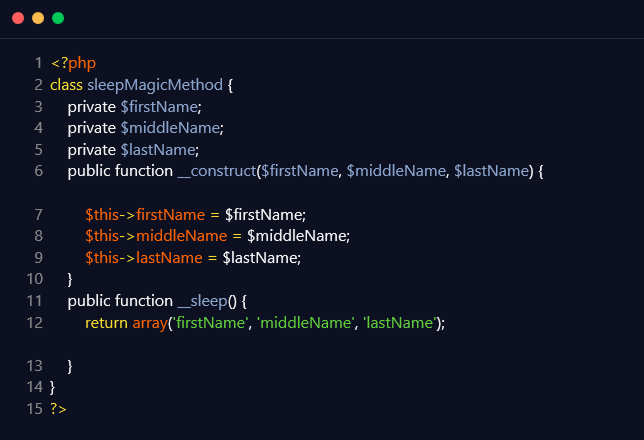This screenshot has height=440, width=644.
Task: Click the closing ?> tag
Action: [58, 408]
